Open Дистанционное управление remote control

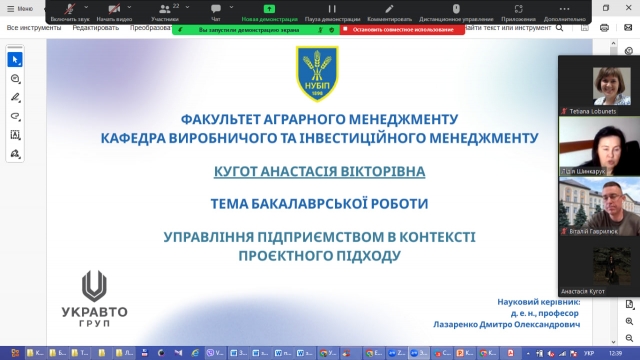coord(456,12)
